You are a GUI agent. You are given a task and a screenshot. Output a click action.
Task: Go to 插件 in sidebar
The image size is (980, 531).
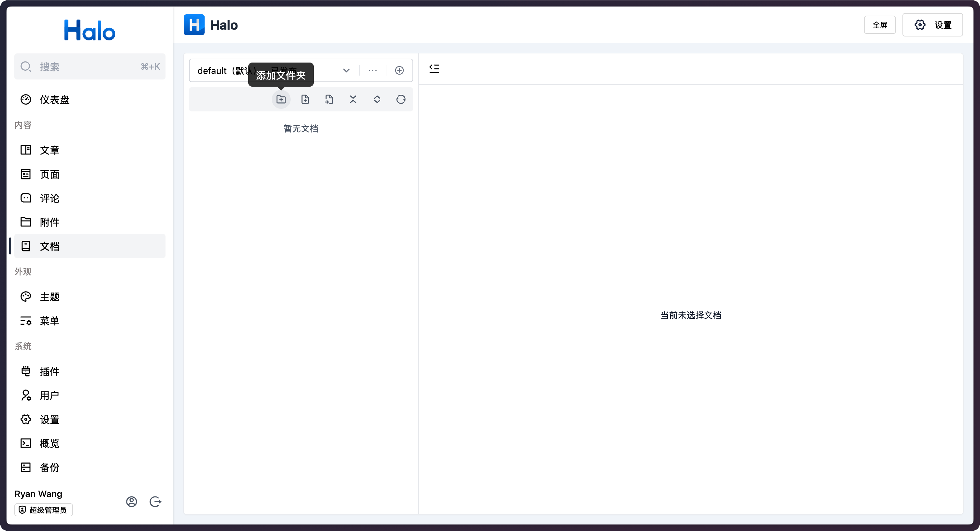tap(50, 372)
